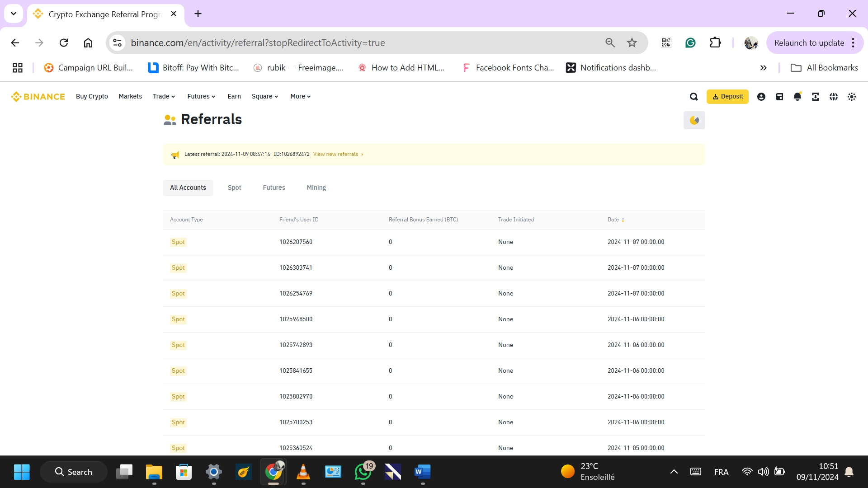
Task: Open the language globe icon
Action: pyautogui.click(x=833, y=97)
